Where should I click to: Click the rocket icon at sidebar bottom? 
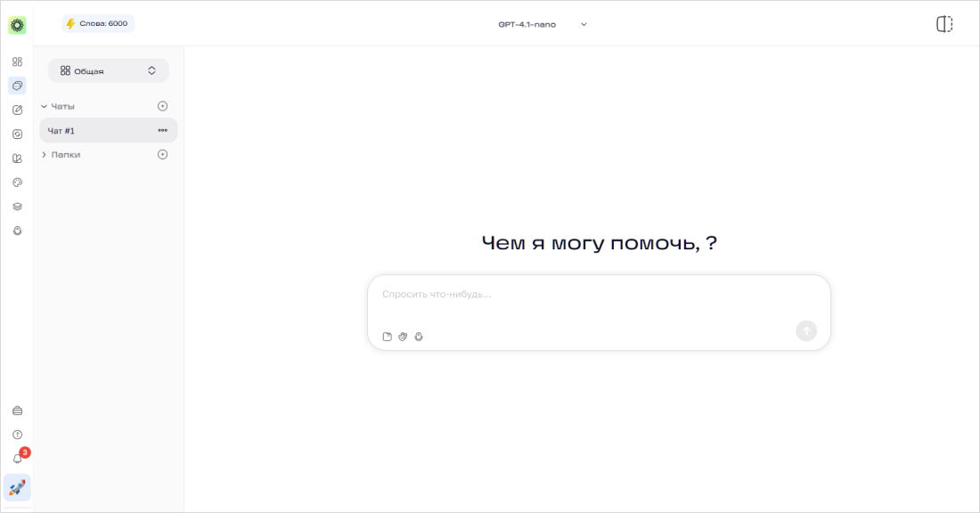(17, 487)
